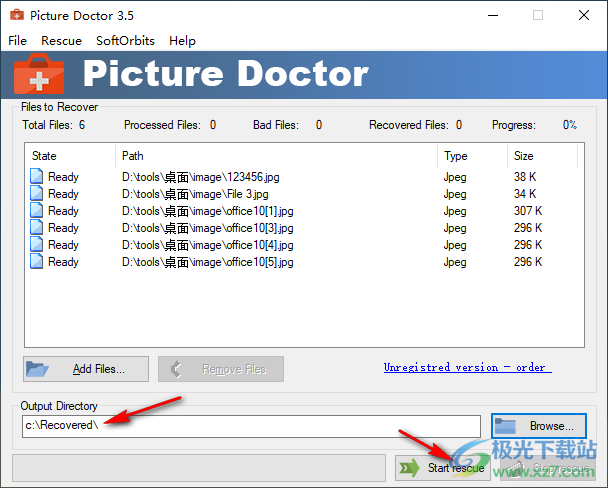Screen dimensions: 608x488
Task: Select path ending in File 3.jpg
Action: pos(195,194)
